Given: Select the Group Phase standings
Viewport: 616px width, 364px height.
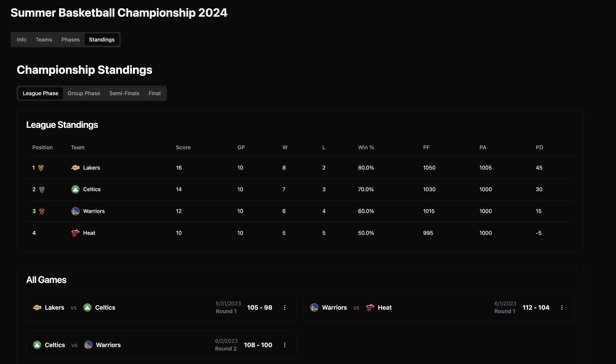Looking at the screenshot, I should [84, 93].
